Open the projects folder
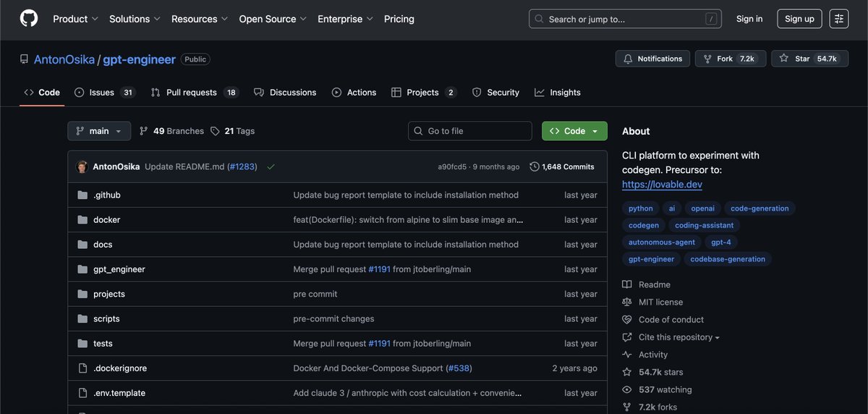 pos(109,294)
